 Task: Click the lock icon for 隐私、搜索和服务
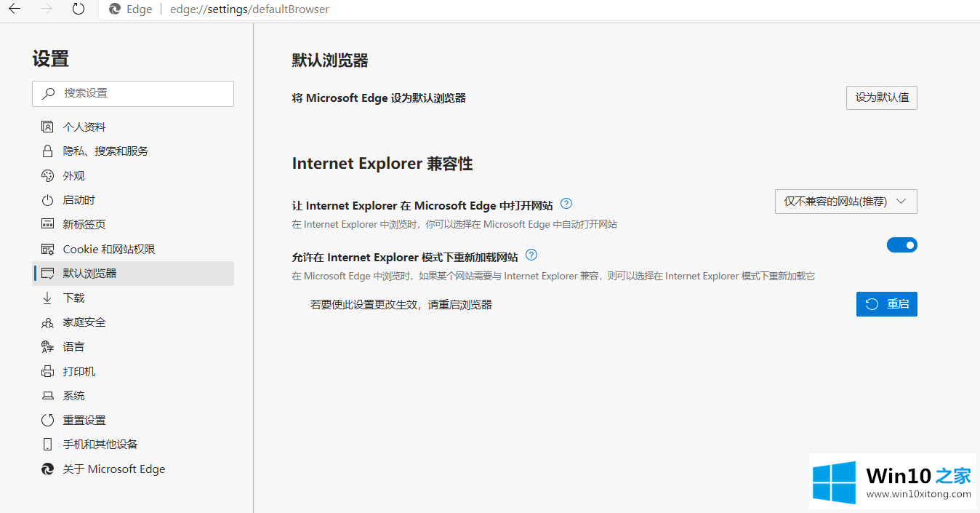point(47,151)
